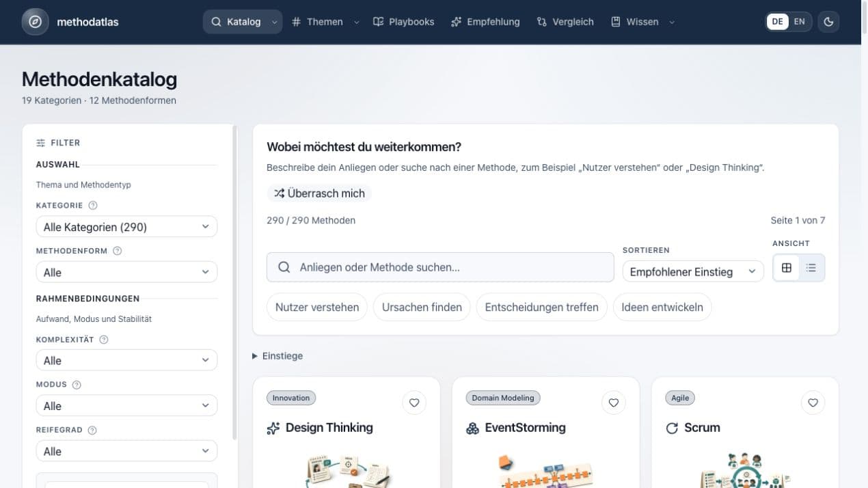Switch to list view
868x488 pixels.
click(811, 268)
